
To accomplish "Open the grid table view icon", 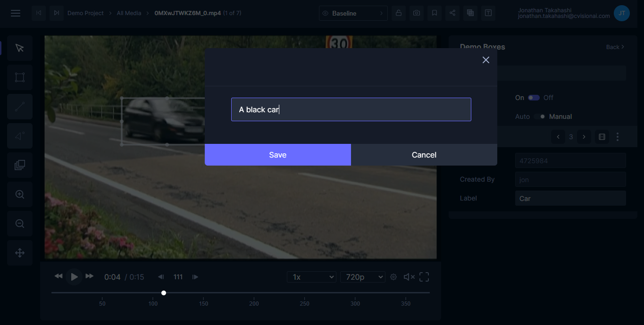I will (x=602, y=137).
